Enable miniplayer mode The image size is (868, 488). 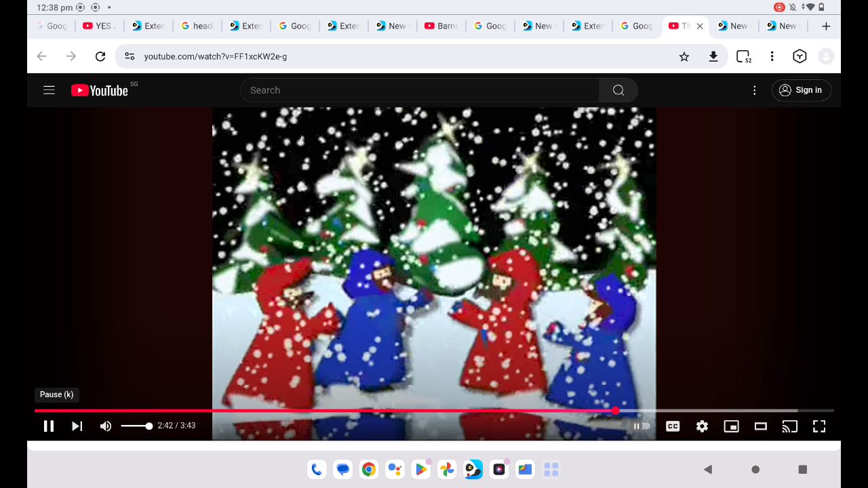coord(731,426)
